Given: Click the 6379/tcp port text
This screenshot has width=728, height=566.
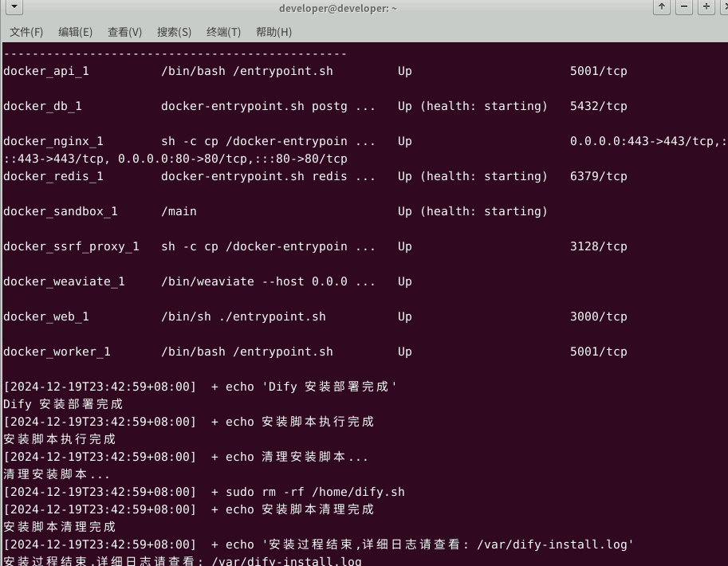Looking at the screenshot, I should pos(599,176).
